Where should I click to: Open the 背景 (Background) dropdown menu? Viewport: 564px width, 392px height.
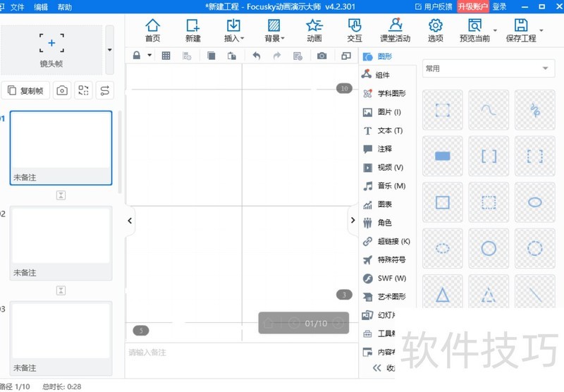point(274,30)
